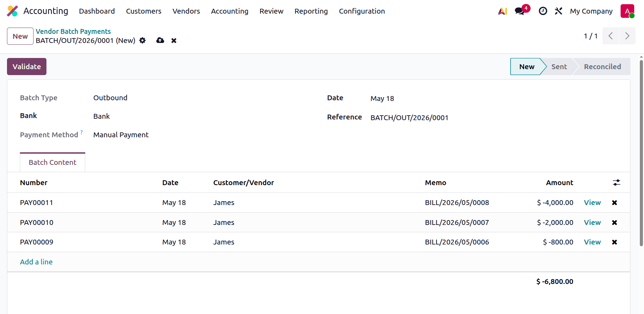Click the Batch Type Outbound value
Image resolution: width=644 pixels, height=314 pixels.
click(110, 98)
